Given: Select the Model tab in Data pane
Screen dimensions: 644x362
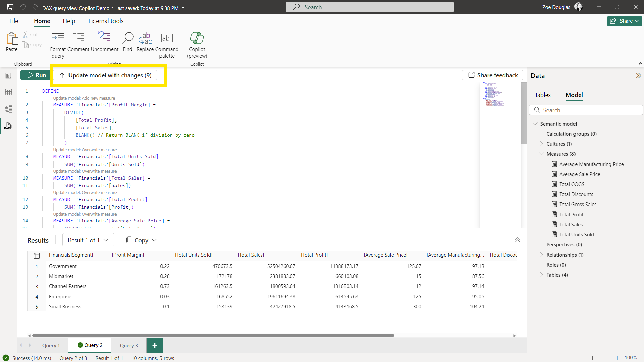Looking at the screenshot, I should tap(574, 95).
